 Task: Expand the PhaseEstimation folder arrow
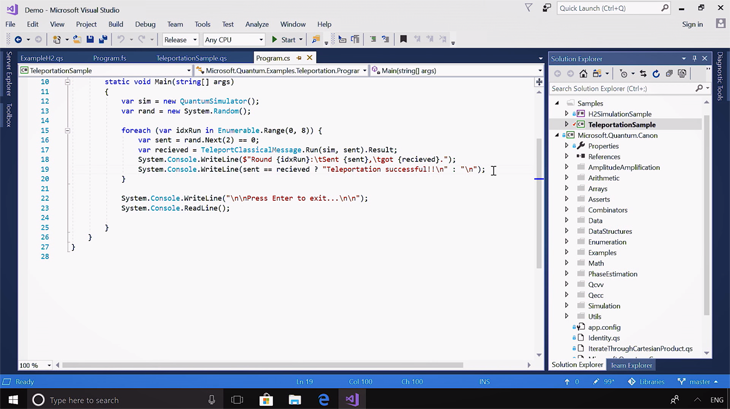567,274
